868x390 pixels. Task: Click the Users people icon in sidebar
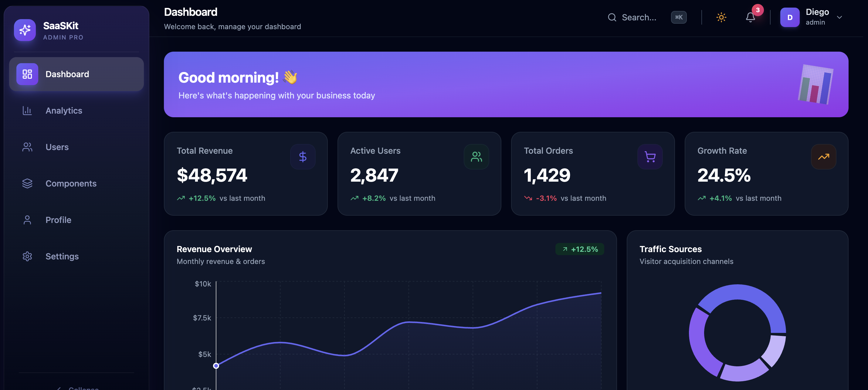pyautogui.click(x=27, y=147)
